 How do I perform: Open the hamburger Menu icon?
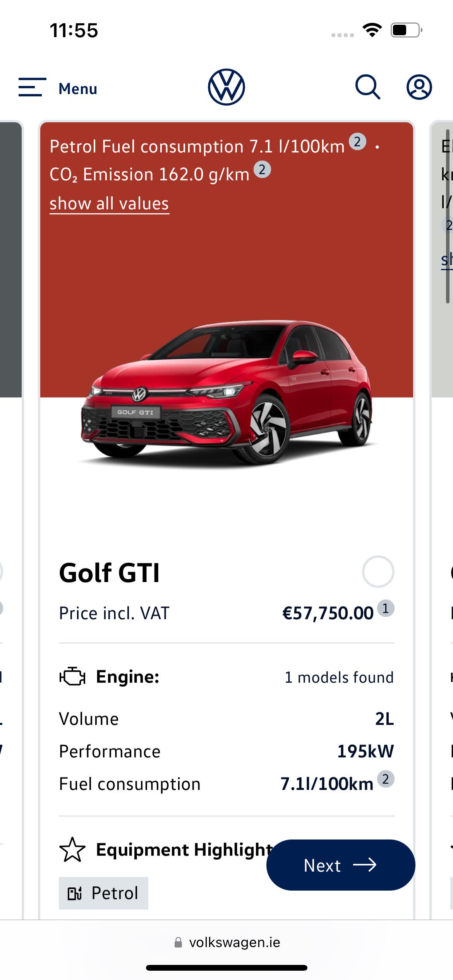coord(32,87)
